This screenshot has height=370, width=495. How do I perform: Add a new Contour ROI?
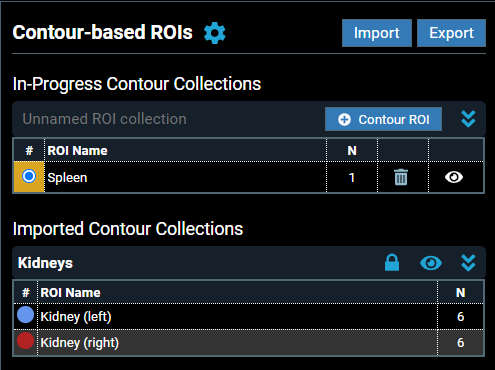tap(383, 119)
